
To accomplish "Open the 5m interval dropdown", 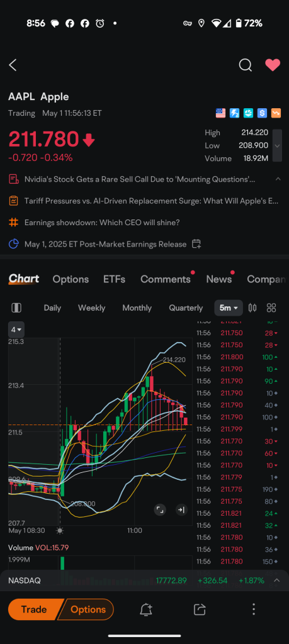I will 229,308.
